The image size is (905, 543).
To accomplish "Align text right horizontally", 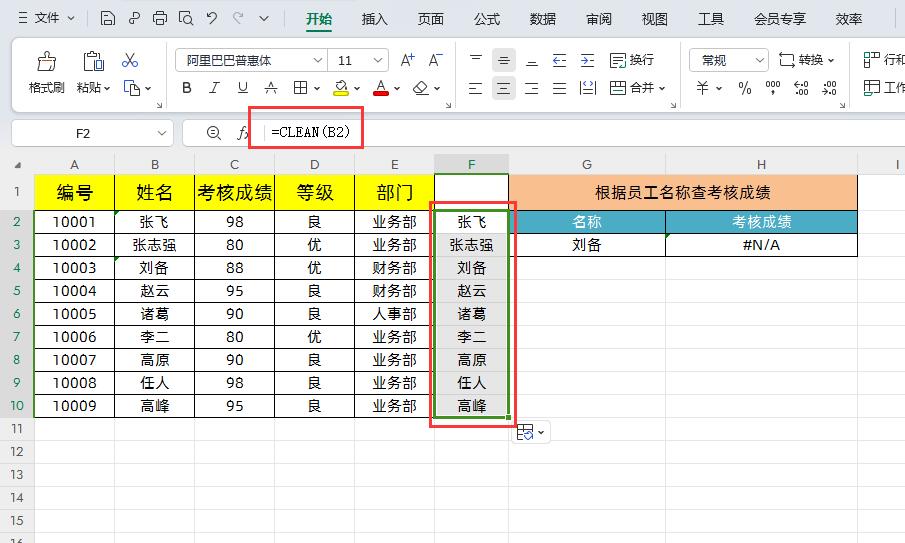I will (x=532, y=88).
